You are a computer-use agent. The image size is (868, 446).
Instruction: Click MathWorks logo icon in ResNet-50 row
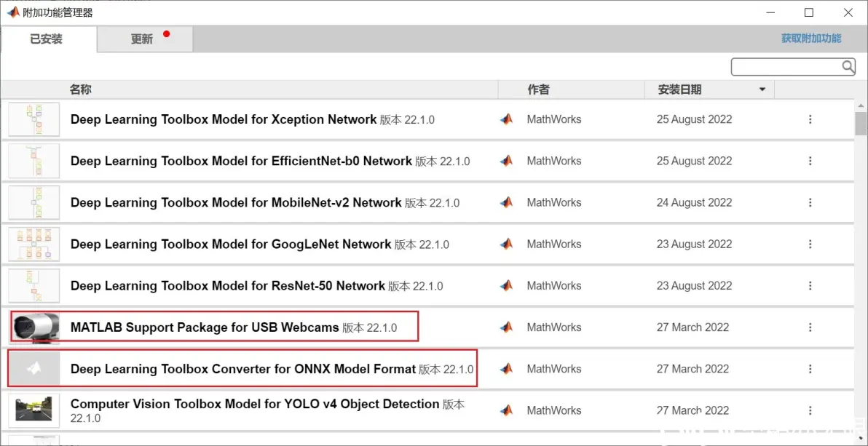tap(507, 285)
